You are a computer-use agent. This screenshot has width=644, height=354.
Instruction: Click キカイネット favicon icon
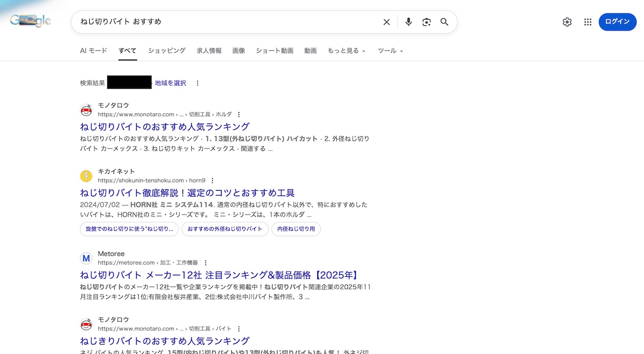pyautogui.click(x=86, y=176)
